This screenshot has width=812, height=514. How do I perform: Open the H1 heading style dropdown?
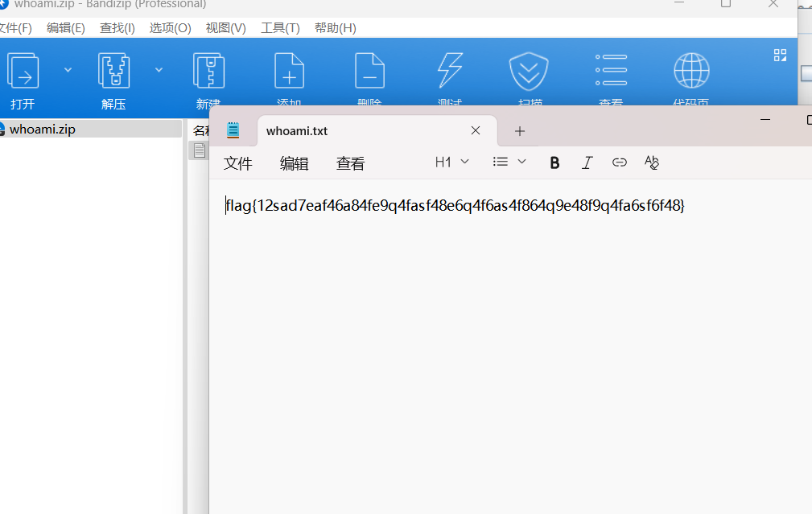click(x=451, y=162)
